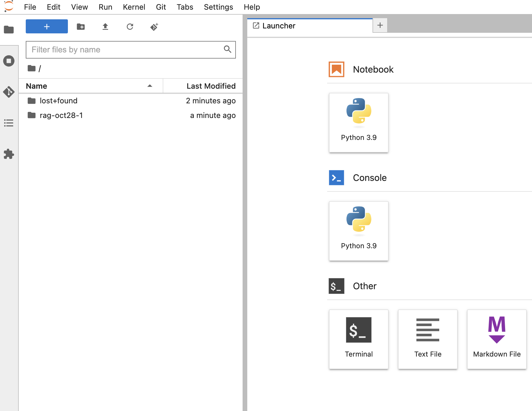Image resolution: width=532 pixels, height=411 pixels.
Task: Select the rag-oct28-1 folder
Action: click(131, 115)
